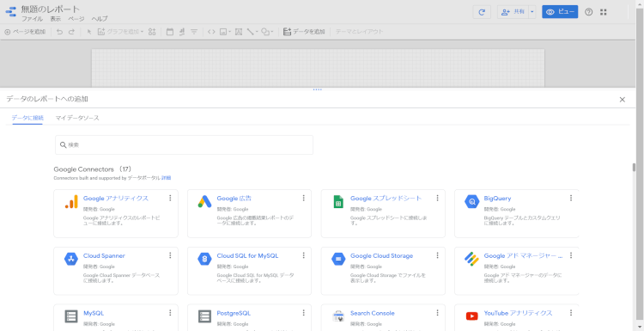Open more options for Cloud SQL for MySQL
The height and width of the screenshot is (331, 644).
[x=303, y=255]
